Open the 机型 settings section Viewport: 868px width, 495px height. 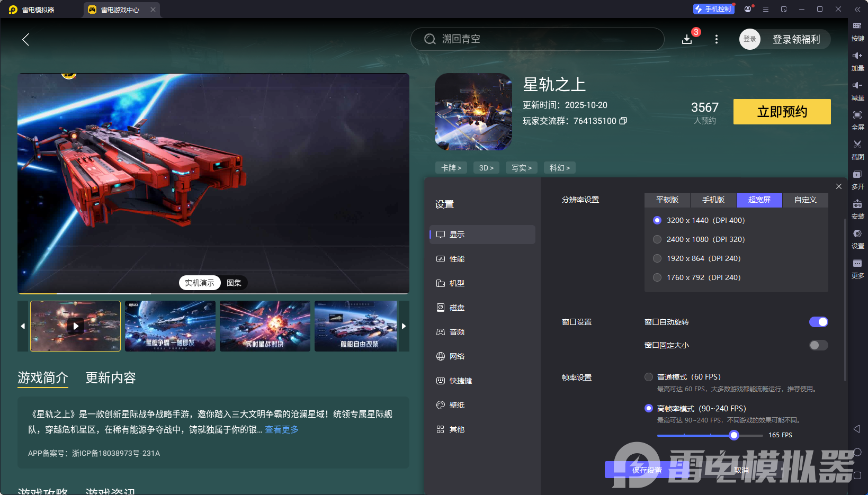point(482,283)
